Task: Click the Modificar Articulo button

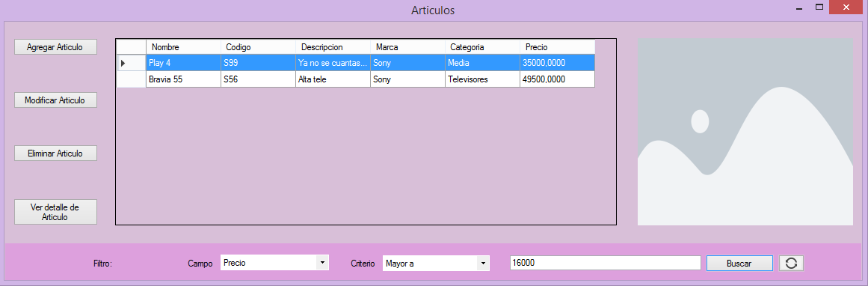Action: click(x=55, y=100)
